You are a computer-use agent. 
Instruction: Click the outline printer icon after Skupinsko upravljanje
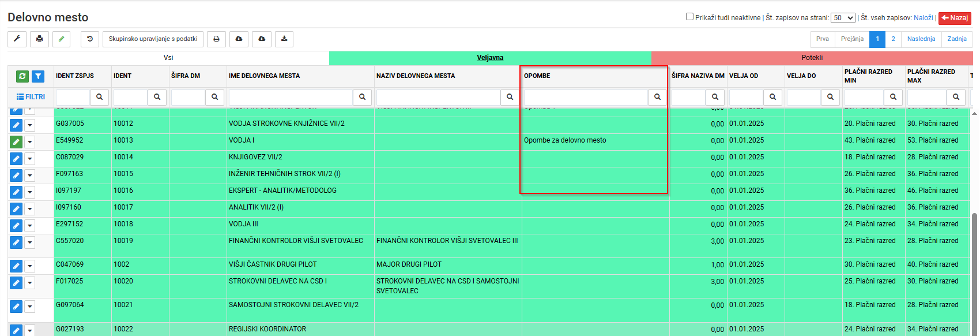point(216,39)
